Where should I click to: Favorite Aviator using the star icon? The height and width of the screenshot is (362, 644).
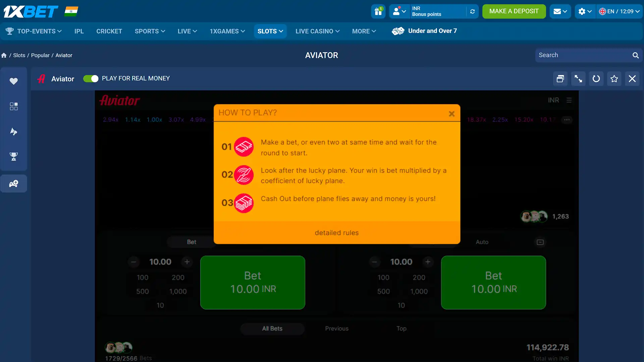coord(614,78)
